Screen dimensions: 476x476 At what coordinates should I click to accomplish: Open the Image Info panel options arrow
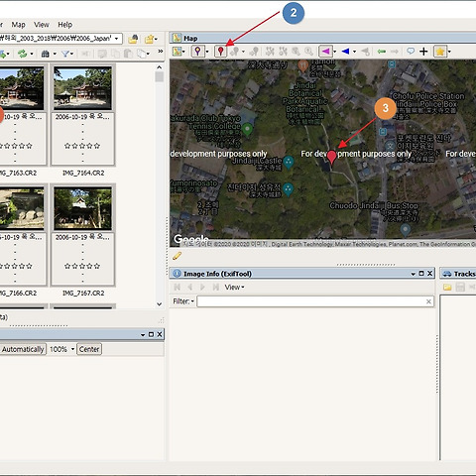pyautogui.click(x=414, y=274)
